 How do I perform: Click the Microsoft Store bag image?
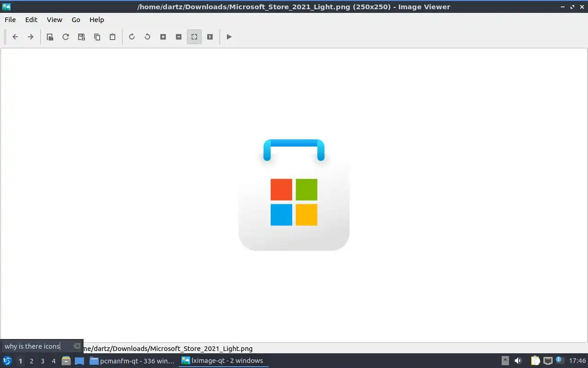click(x=294, y=195)
